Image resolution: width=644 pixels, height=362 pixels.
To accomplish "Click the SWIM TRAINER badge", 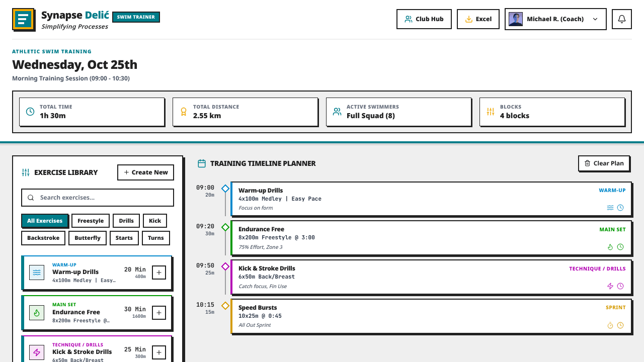I will pyautogui.click(x=136, y=17).
